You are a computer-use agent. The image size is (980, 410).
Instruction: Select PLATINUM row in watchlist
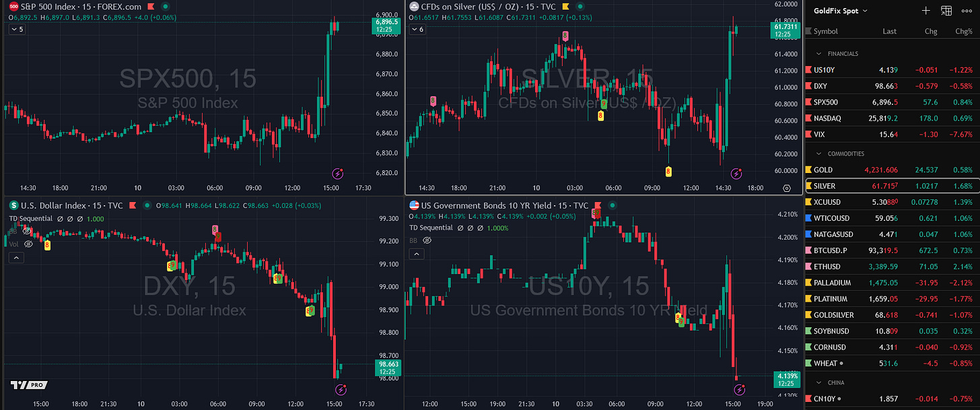[x=892, y=299]
